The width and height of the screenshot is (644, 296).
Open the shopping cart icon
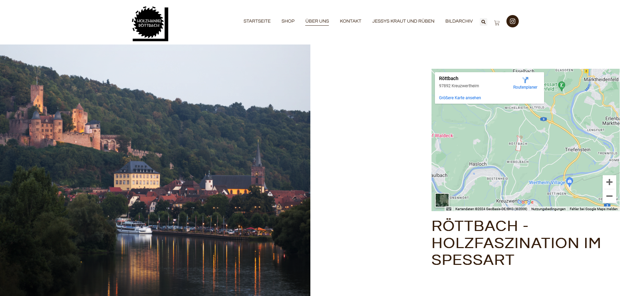[x=497, y=23]
